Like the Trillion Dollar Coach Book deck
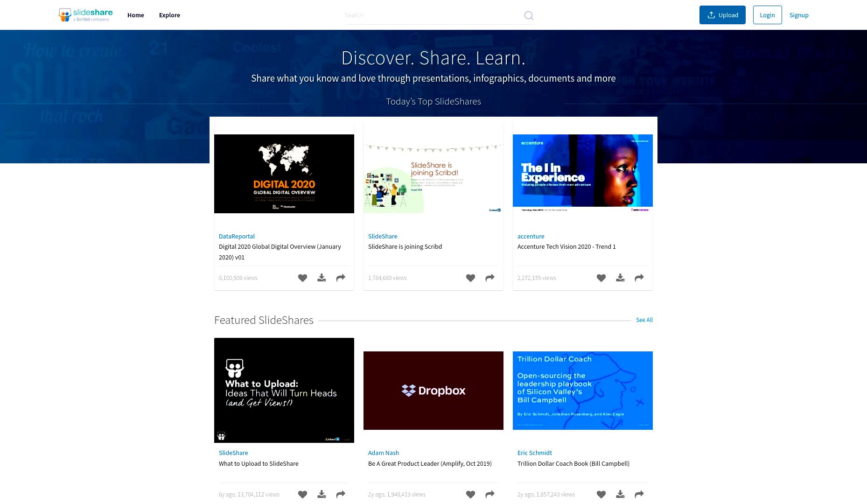The width and height of the screenshot is (867, 504). pos(601,495)
